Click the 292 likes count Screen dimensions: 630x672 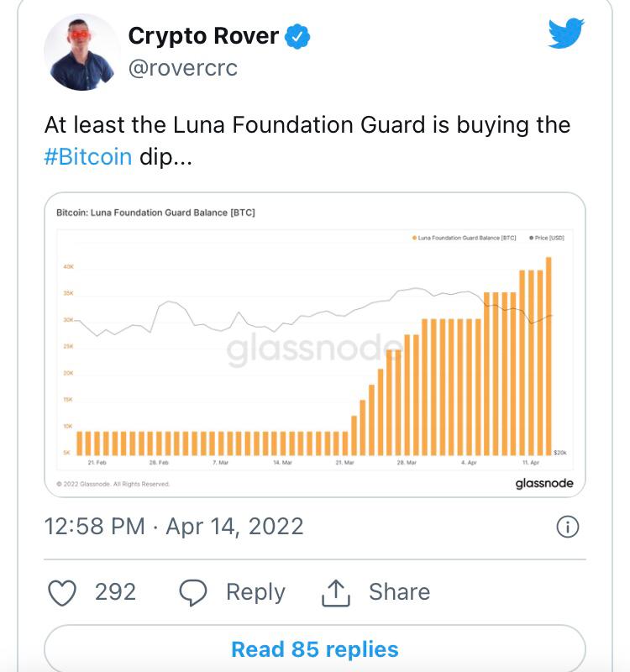(x=115, y=592)
